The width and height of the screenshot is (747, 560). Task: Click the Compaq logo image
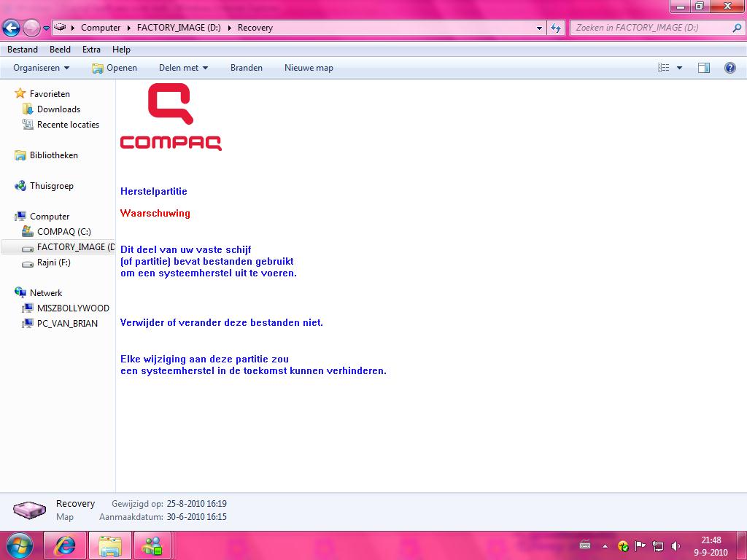coord(171,117)
